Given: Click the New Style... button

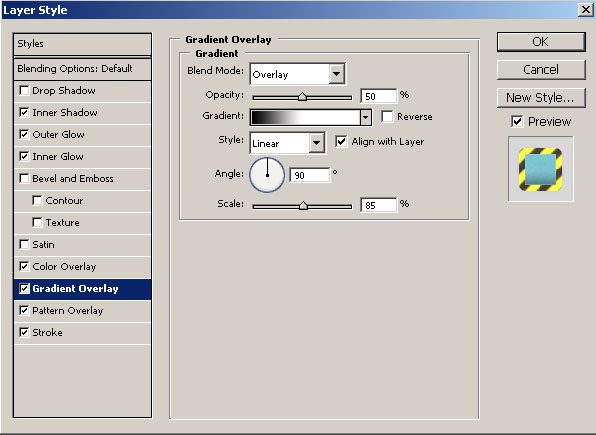Looking at the screenshot, I should coord(541,98).
